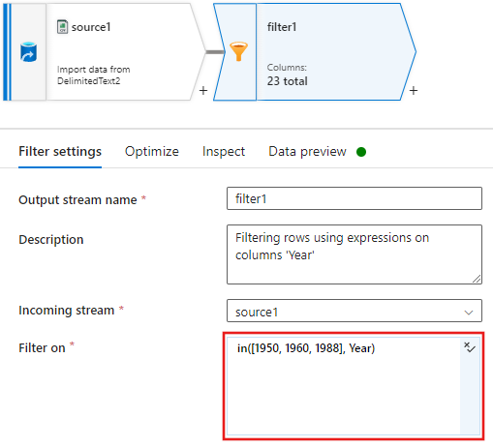Click the 'Output stream name' label
This screenshot has width=493, height=448.
coord(77,200)
